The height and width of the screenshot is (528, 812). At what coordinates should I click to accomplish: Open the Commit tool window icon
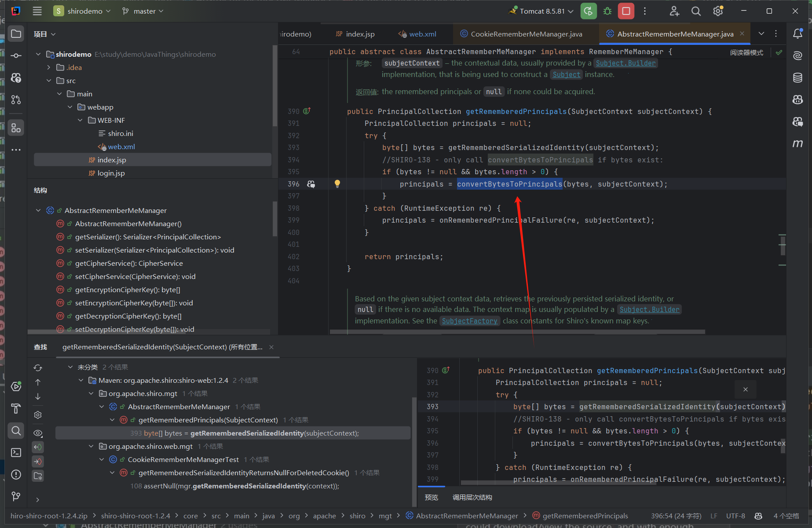pos(16,55)
